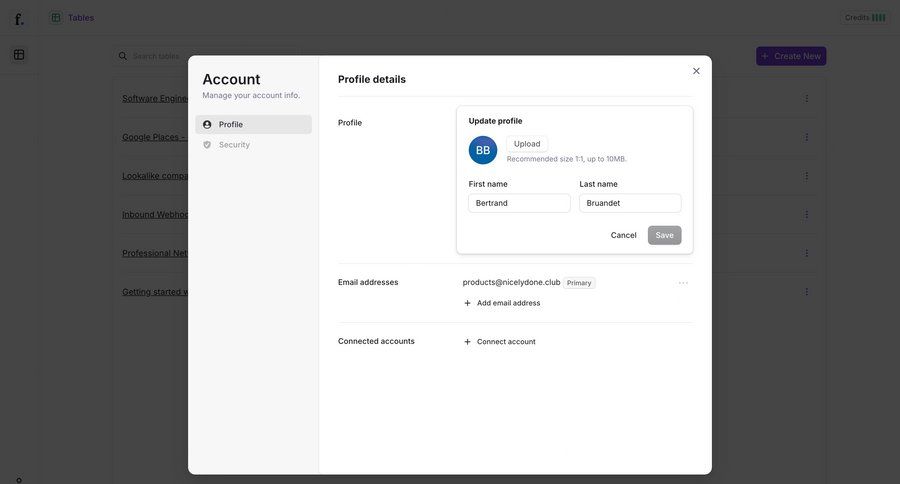The width and height of the screenshot is (900, 484).
Task: Click the Primary badge next to email
Action: pos(579,283)
